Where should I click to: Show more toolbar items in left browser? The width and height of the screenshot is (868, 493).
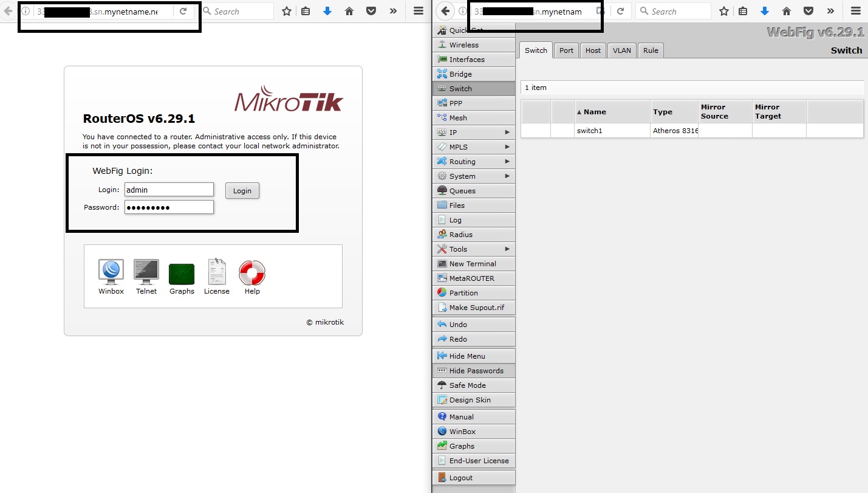point(393,11)
